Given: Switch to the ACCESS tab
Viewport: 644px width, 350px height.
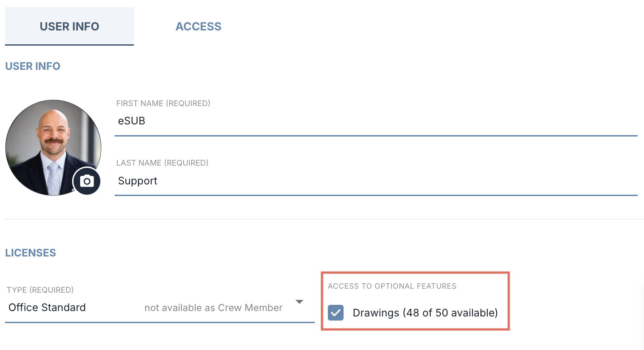Looking at the screenshot, I should pyautogui.click(x=198, y=26).
